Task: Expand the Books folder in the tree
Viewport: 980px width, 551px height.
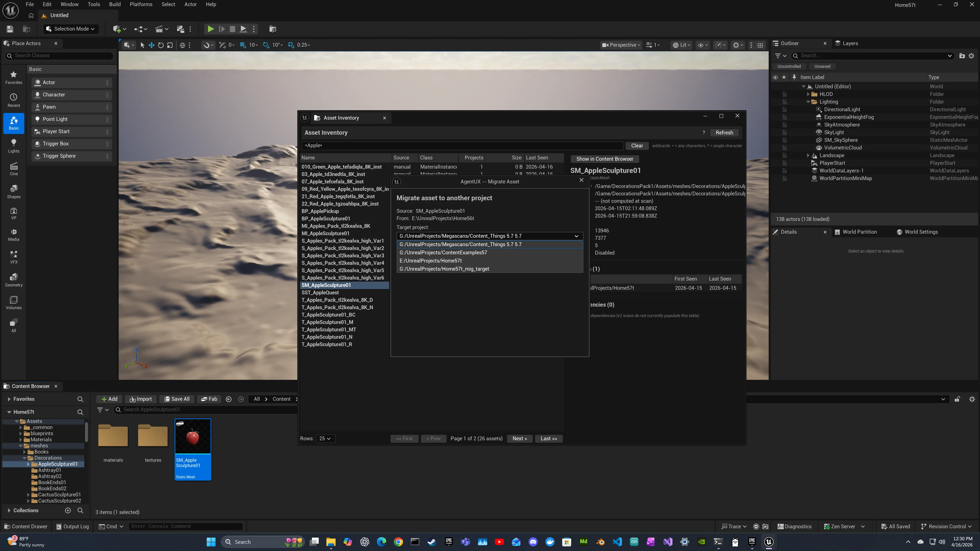Action: [24, 452]
